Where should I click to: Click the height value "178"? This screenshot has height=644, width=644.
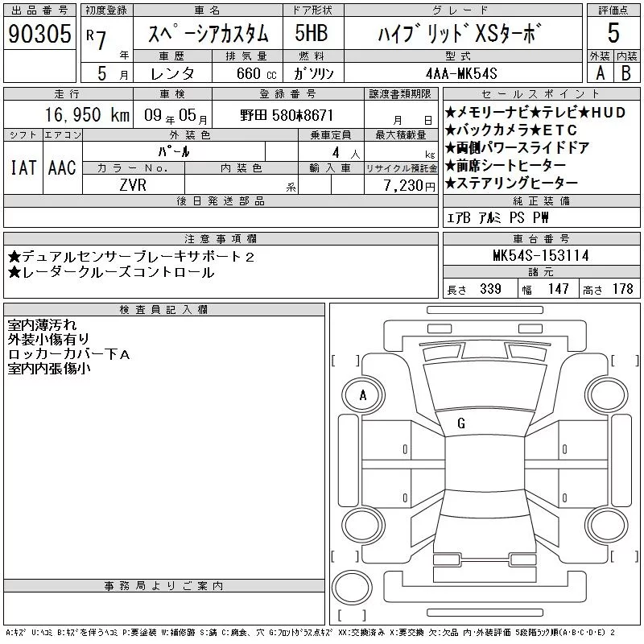coord(623,289)
